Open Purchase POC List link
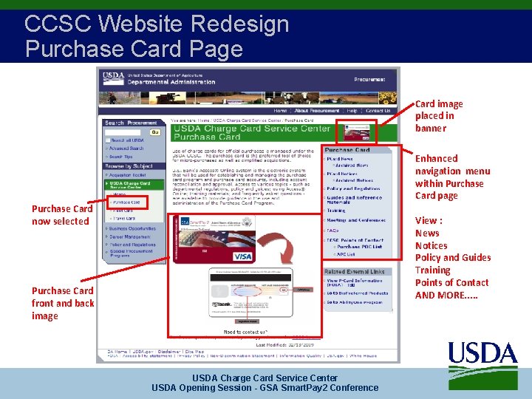Viewport: 532px width, 399px height. [x=359, y=247]
